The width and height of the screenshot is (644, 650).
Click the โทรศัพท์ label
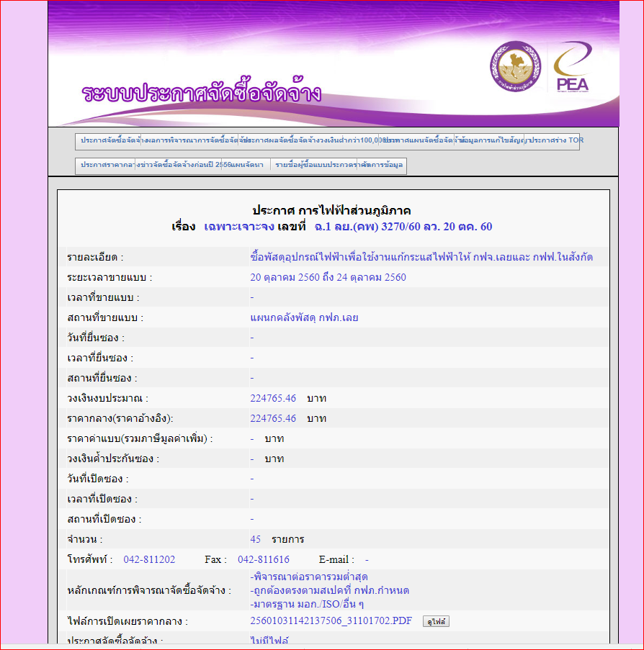click(x=90, y=559)
